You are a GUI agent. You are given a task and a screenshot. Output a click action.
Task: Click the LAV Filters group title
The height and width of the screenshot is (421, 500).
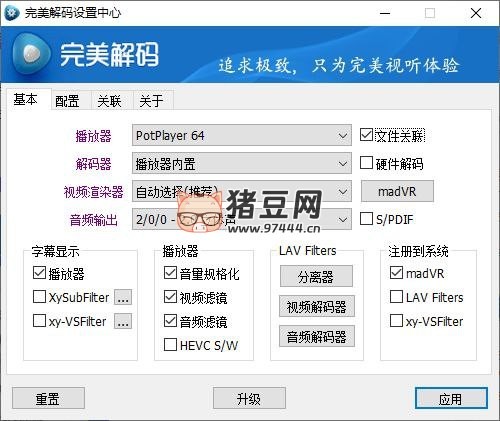click(x=308, y=251)
